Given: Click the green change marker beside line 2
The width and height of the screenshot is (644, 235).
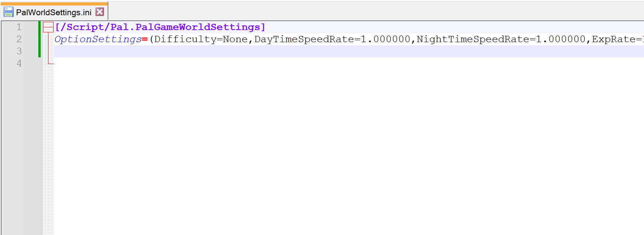Looking at the screenshot, I should click(x=39, y=39).
